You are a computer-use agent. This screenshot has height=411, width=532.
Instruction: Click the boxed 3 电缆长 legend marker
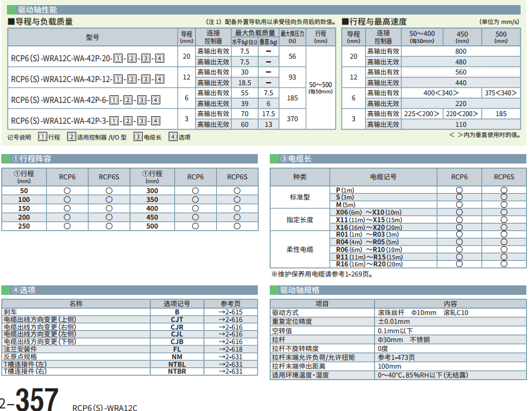[x=138, y=136]
